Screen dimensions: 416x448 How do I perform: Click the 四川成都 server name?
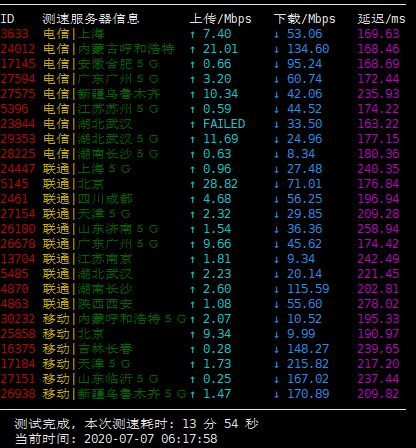(105, 199)
